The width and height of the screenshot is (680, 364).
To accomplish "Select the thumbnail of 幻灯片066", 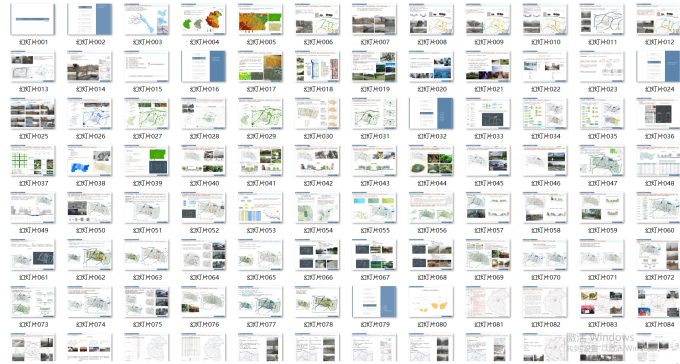I will (317, 255).
